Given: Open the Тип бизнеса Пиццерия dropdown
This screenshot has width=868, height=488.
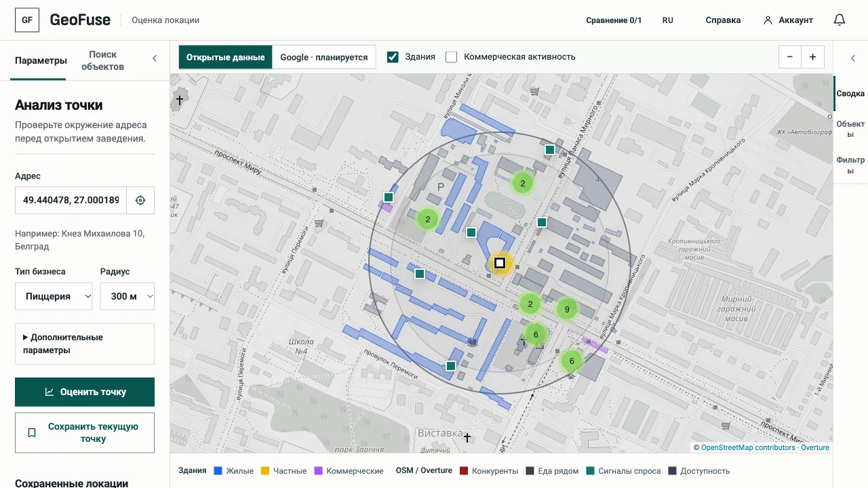Looking at the screenshot, I should coord(54,296).
